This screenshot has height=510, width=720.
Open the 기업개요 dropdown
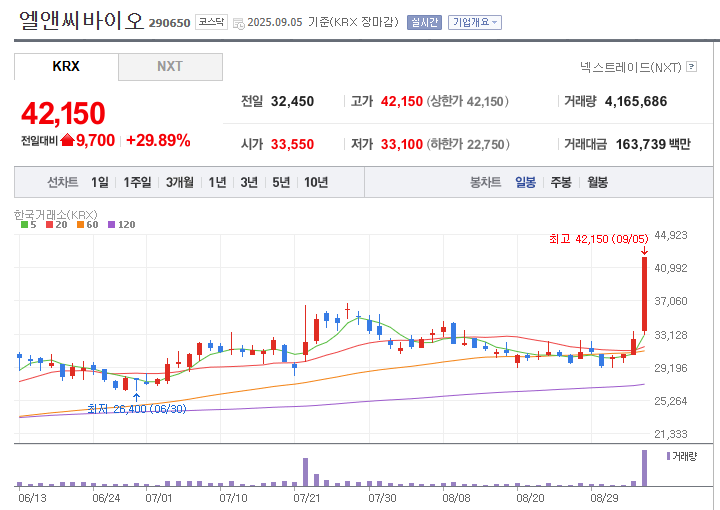(475, 22)
